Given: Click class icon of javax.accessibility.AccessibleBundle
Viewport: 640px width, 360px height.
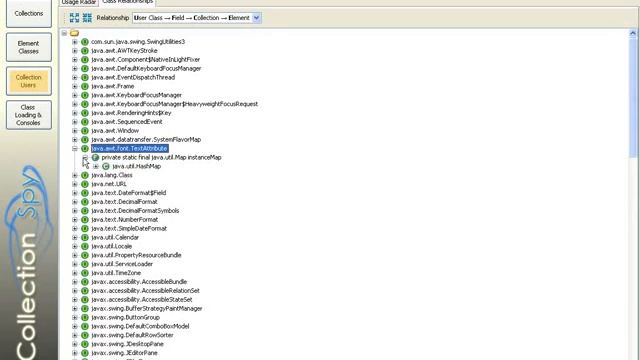Looking at the screenshot, I should (85, 282).
